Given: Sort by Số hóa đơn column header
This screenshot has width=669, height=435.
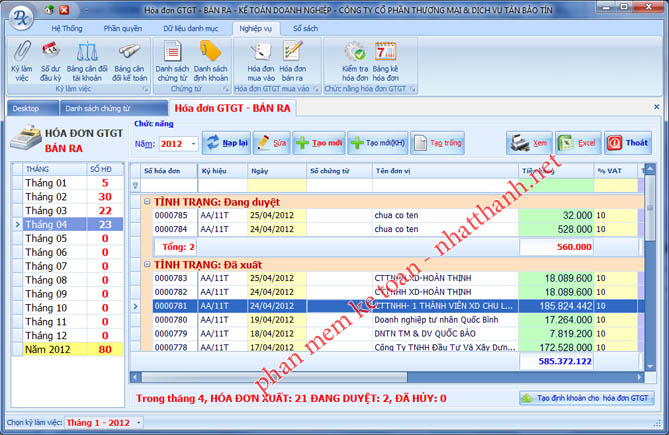Looking at the screenshot, I should (169, 171).
